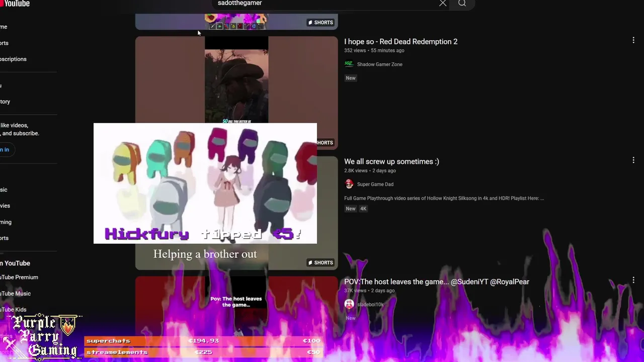Go to Shadow Gamer Zone channel name

379,64
